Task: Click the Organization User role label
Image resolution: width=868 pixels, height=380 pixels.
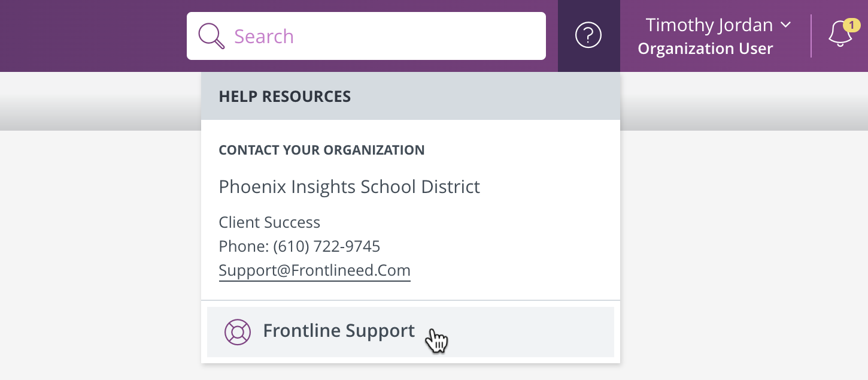Action: tap(705, 49)
